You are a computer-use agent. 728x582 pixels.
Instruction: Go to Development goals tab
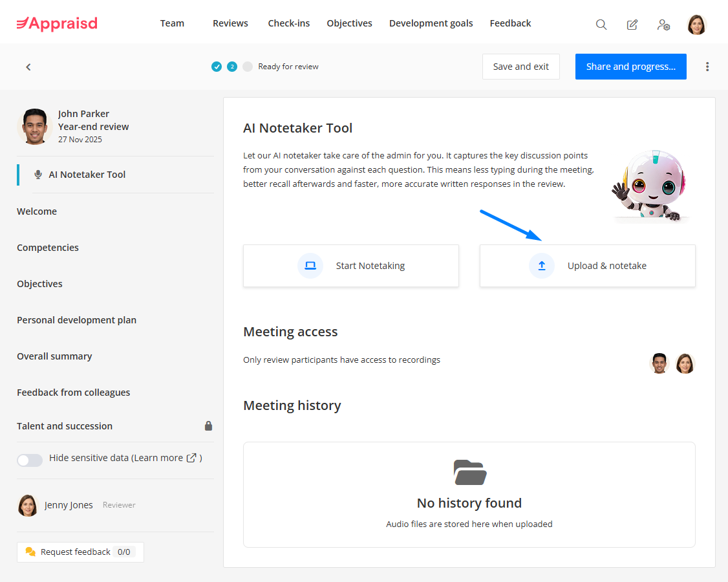431,23
